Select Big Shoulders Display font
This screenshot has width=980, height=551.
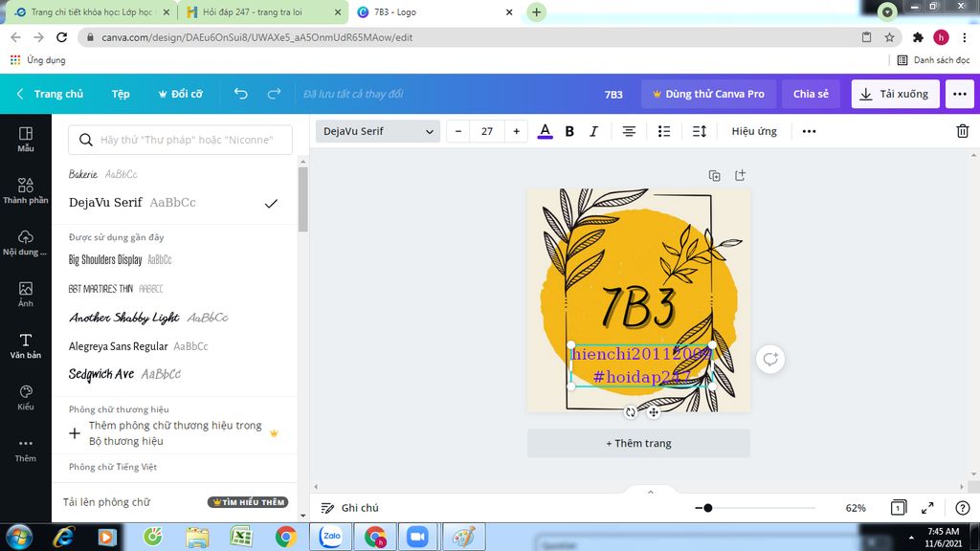pos(120,260)
